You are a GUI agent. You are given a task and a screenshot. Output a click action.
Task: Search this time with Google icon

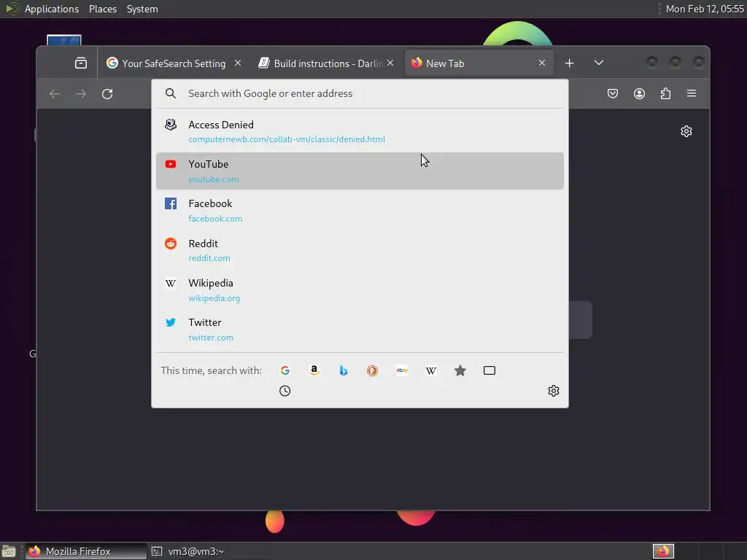(x=285, y=370)
